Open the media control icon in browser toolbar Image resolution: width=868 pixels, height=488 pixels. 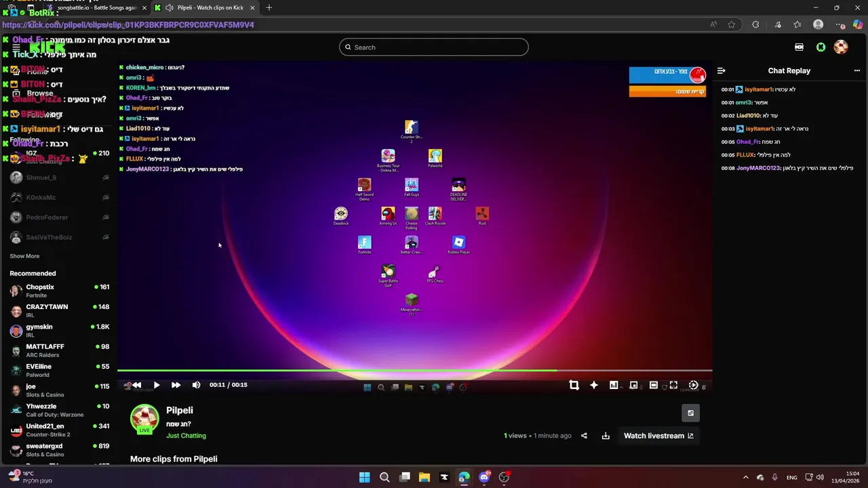[x=776, y=24]
